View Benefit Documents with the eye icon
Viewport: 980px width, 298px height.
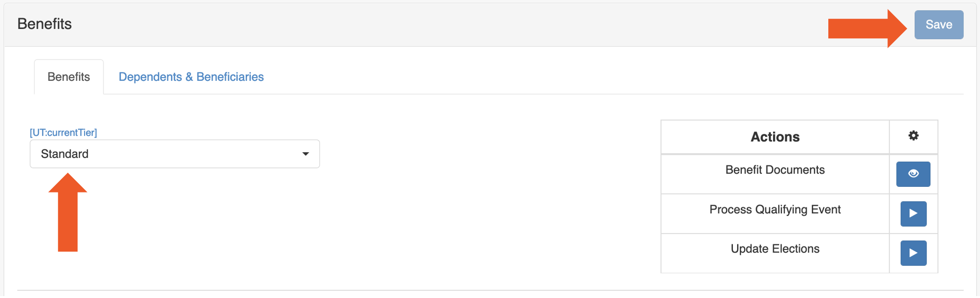913,174
